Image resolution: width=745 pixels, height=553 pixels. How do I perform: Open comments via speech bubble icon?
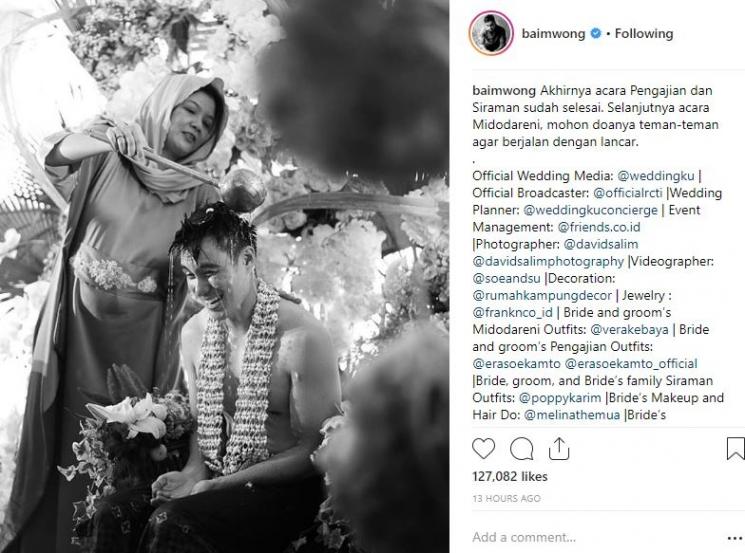tap(521, 448)
